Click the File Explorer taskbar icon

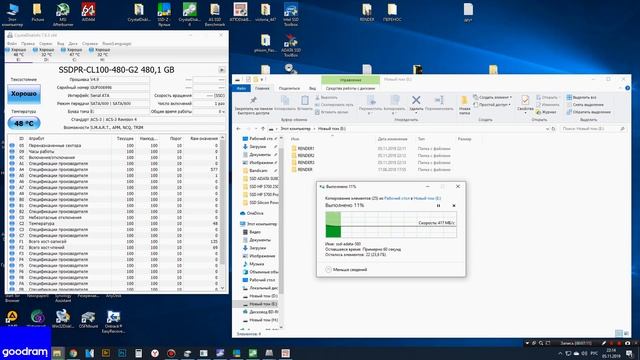click(57, 353)
